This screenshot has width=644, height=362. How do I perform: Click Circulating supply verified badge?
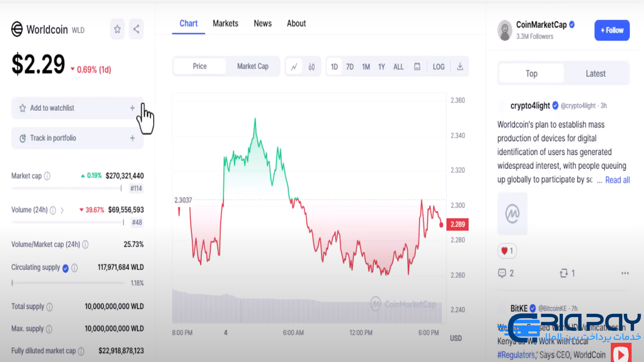click(x=65, y=268)
